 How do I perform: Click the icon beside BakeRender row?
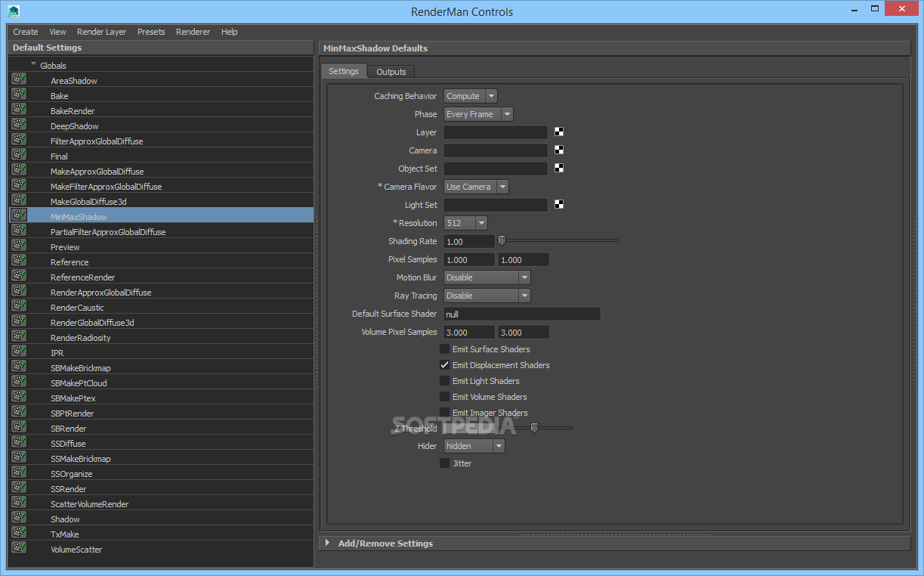coord(19,109)
